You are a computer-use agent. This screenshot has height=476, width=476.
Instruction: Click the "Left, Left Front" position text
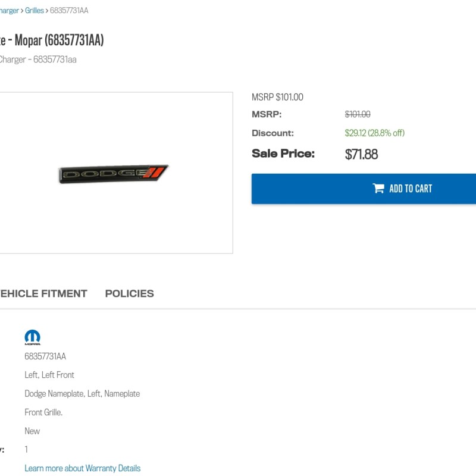click(49, 375)
